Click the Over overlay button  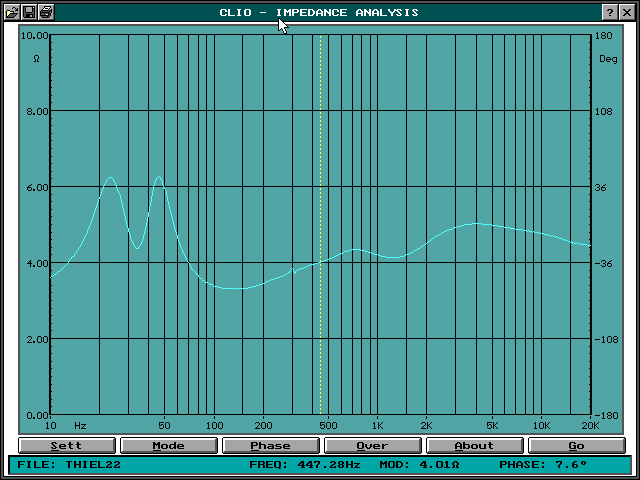click(x=373, y=445)
